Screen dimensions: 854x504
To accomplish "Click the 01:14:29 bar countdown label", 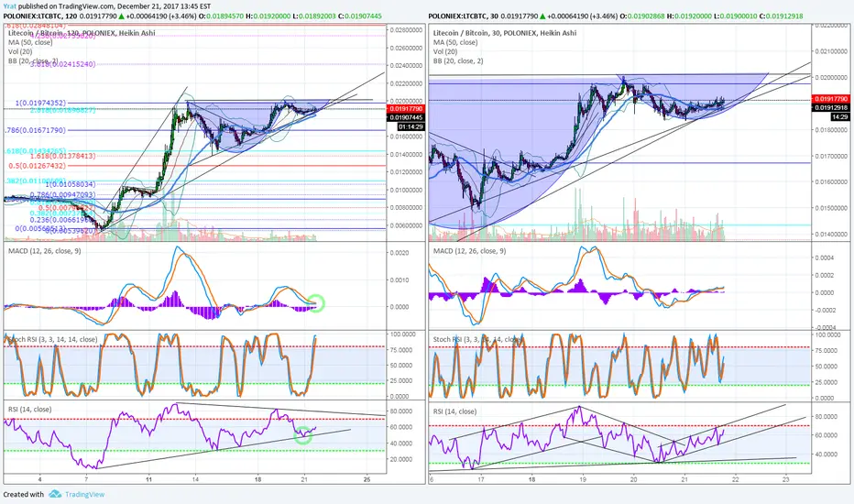I will click(411, 126).
